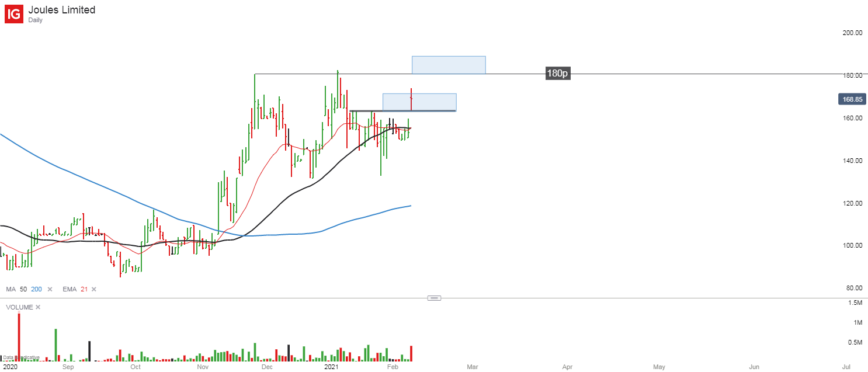This screenshot has height=372, width=868.
Task: Click 160.00 on the price axis
Action: 852,118
